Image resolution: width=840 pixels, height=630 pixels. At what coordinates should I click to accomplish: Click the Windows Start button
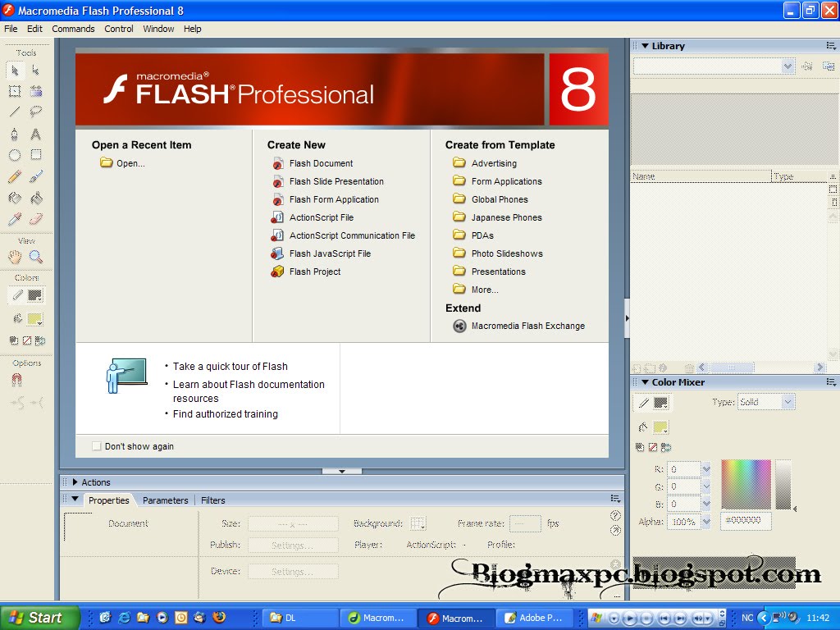(39, 618)
